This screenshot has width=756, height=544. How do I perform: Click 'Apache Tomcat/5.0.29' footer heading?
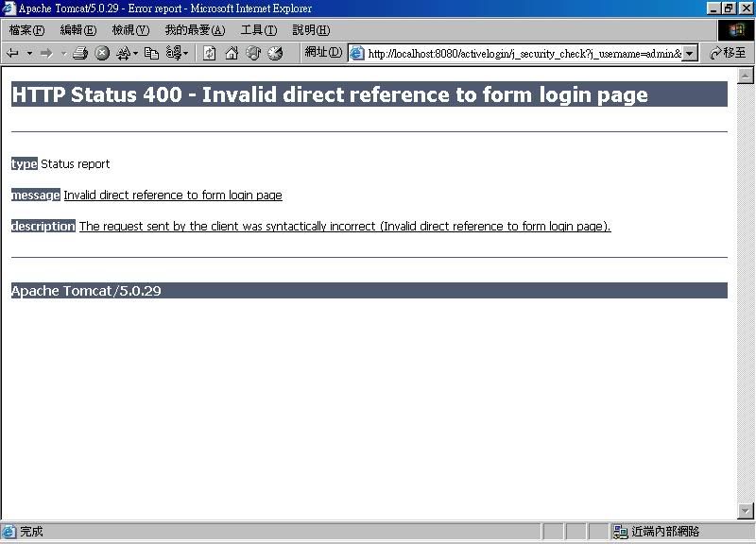[86, 291]
